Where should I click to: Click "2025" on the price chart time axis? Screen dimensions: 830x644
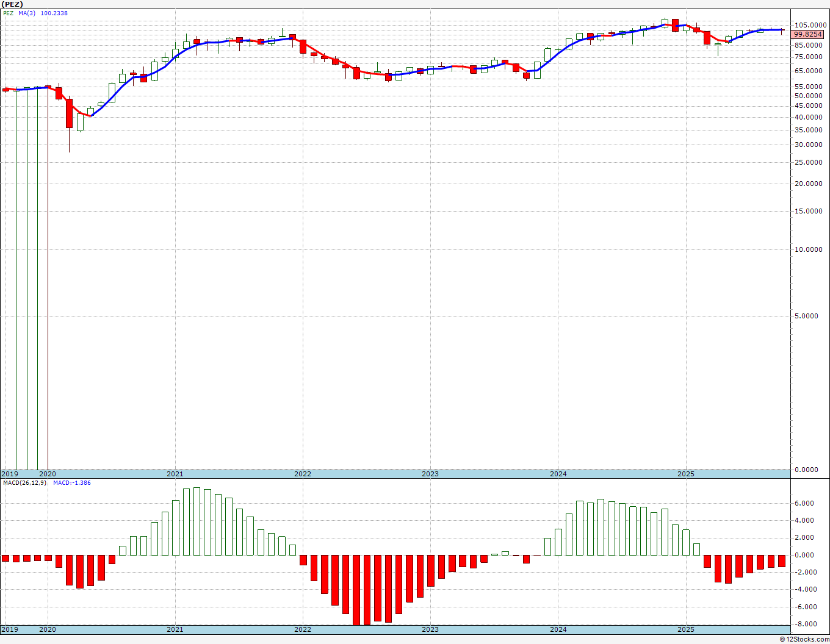click(686, 474)
